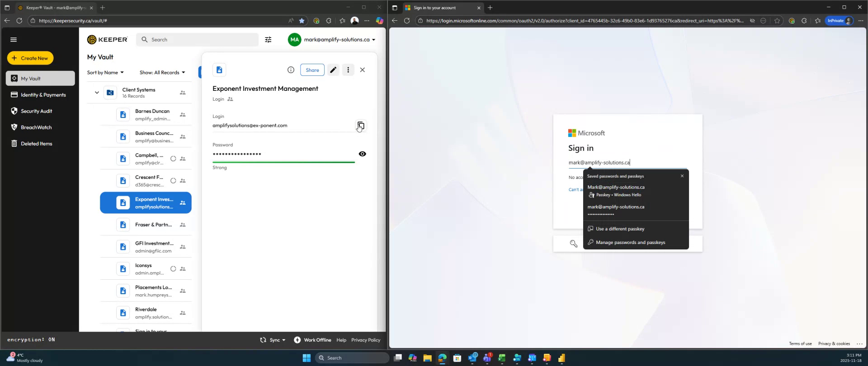Click shared icon on Barnes Duncan row

183,115
